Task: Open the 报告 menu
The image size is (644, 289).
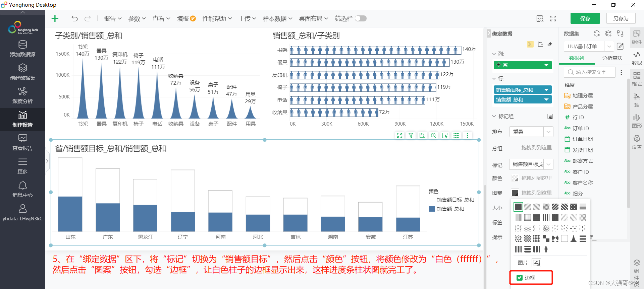Action: [x=112, y=18]
